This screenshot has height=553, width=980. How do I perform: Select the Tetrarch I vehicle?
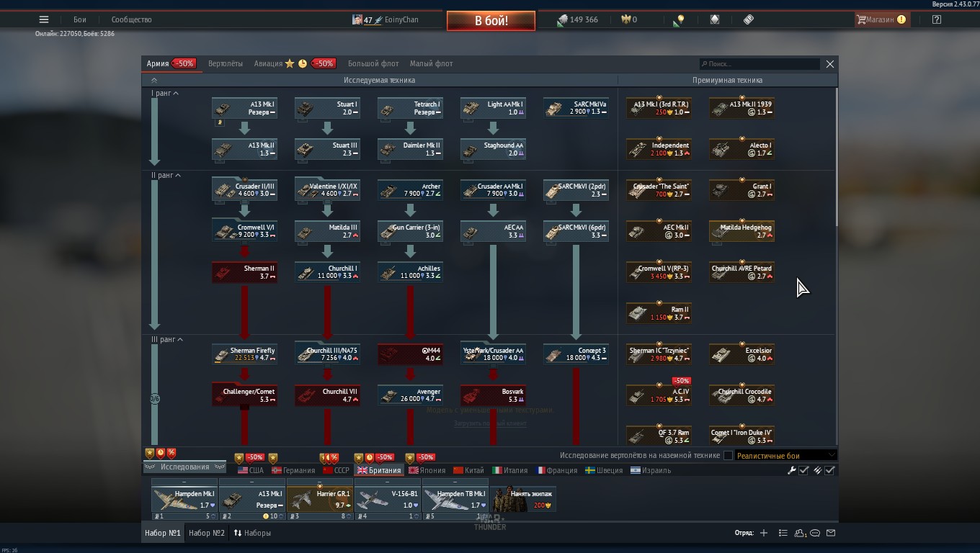(x=410, y=108)
